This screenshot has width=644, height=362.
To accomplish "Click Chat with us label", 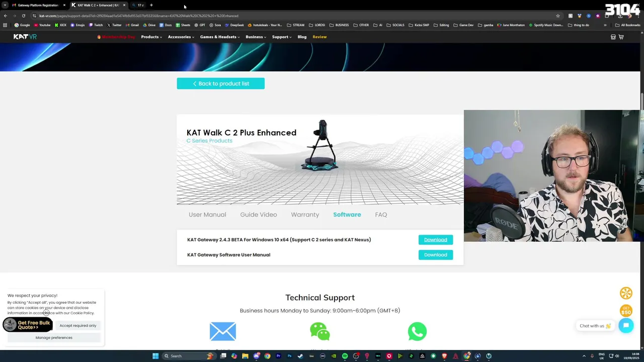I will (x=595, y=326).
